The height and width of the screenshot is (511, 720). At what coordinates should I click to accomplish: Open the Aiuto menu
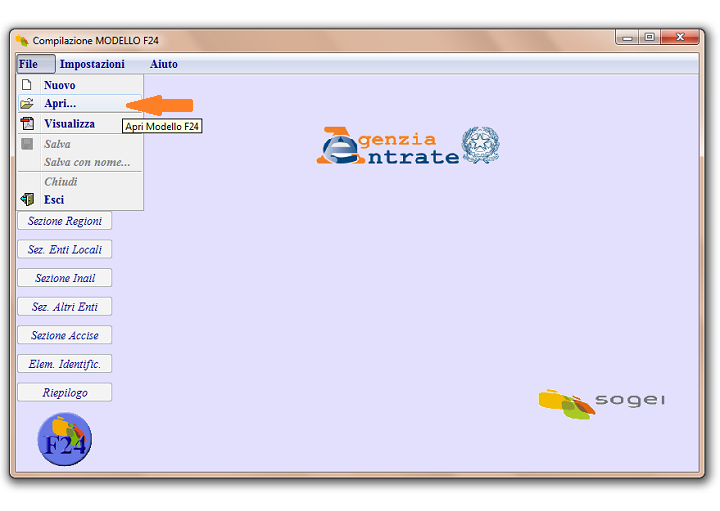click(163, 64)
